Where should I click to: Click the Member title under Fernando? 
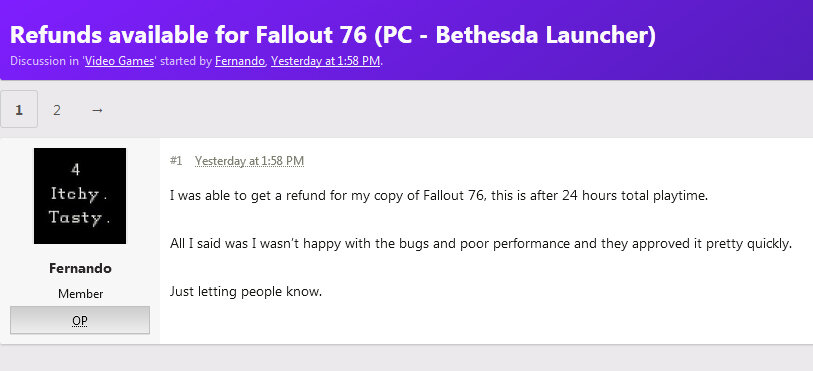(80, 294)
